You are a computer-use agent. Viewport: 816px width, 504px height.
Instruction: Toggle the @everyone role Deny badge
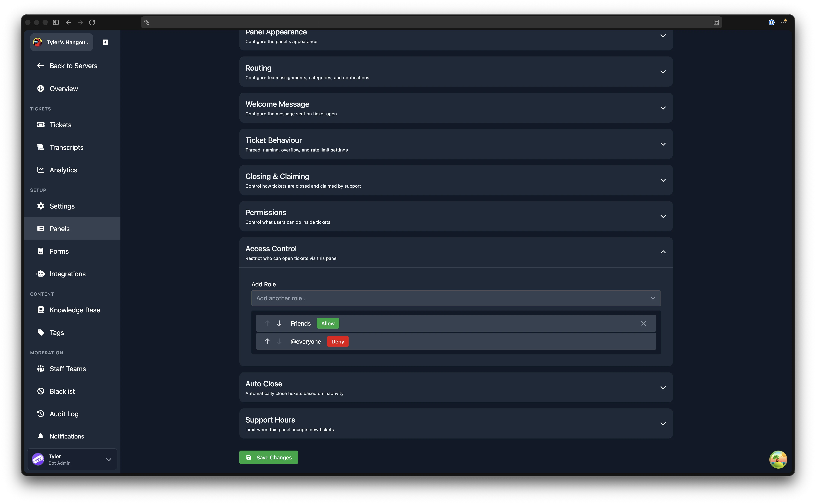[338, 341]
